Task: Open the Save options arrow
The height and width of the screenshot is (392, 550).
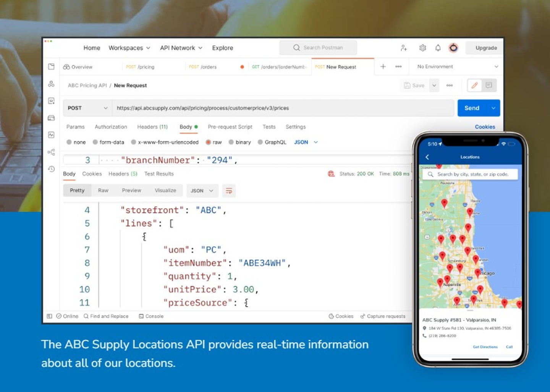Action: [x=434, y=86]
